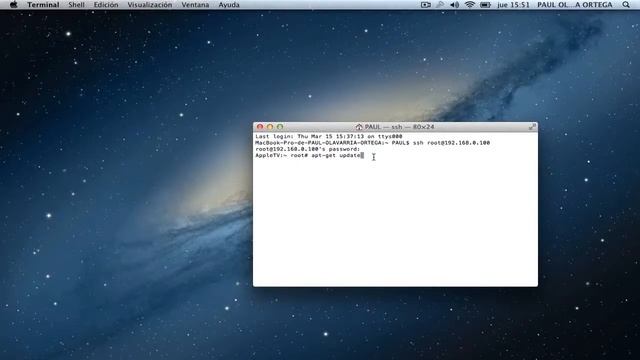Open the volume control in menu bar
The width and height of the screenshot is (640, 360).
(x=454, y=5)
